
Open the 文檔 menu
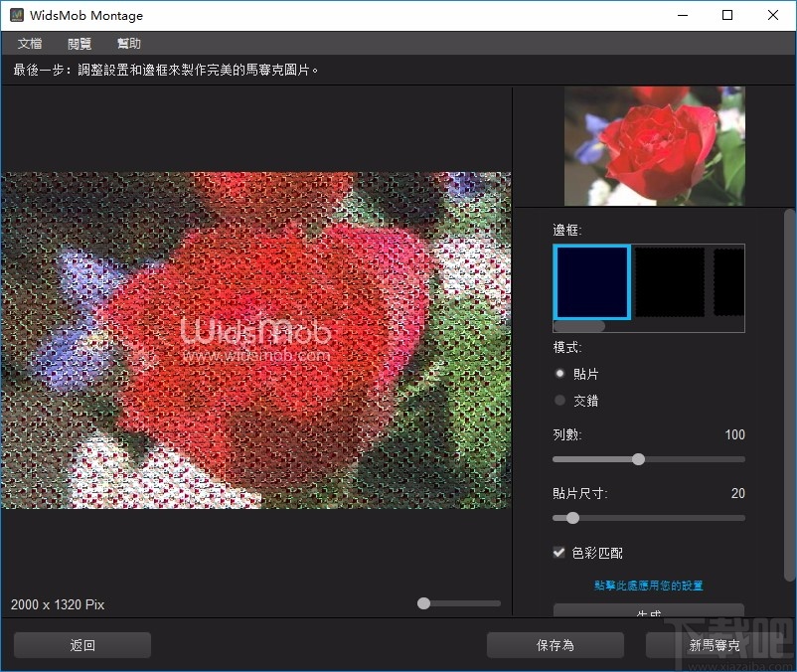[29, 43]
